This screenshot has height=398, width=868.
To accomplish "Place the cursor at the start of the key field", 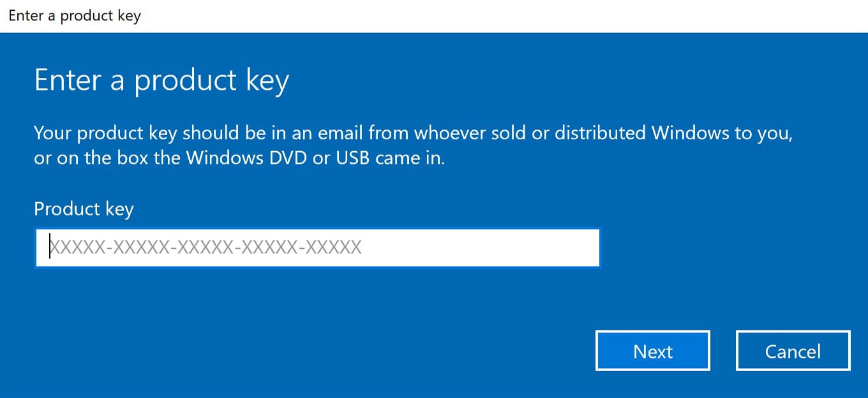I will tap(50, 247).
